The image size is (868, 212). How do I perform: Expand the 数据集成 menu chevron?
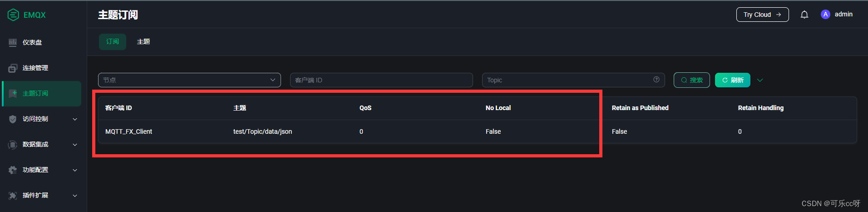(75, 145)
